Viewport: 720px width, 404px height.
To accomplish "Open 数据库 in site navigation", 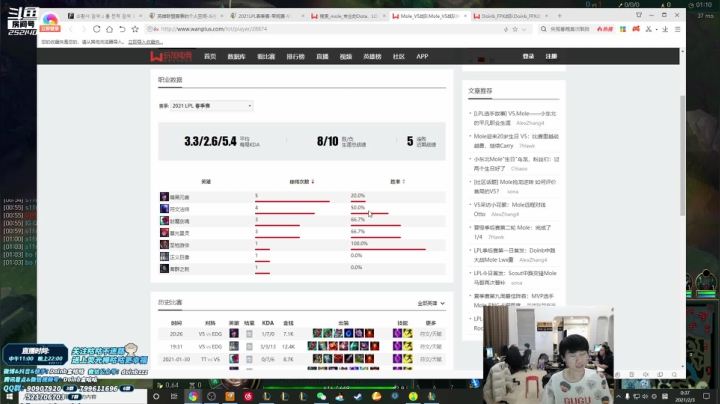I will 236,56.
